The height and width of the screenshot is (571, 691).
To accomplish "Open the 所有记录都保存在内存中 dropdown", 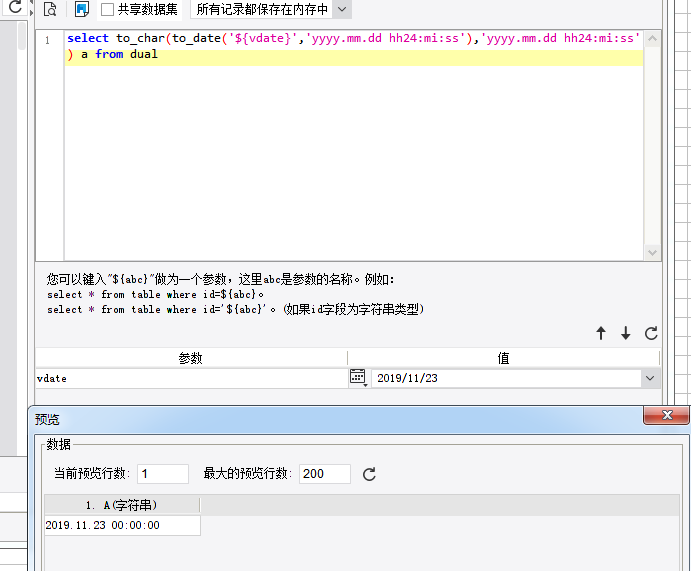I will point(342,9).
